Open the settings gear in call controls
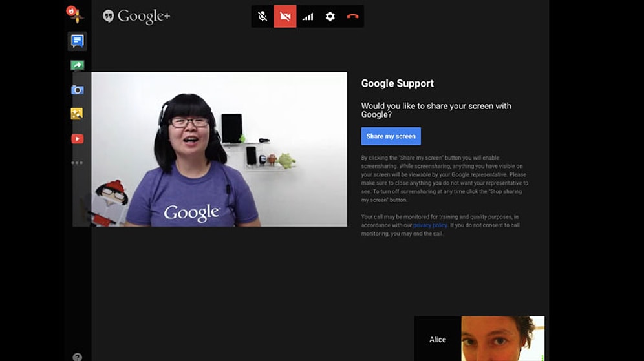Screen dimensions: 644x361 (x=330, y=17)
